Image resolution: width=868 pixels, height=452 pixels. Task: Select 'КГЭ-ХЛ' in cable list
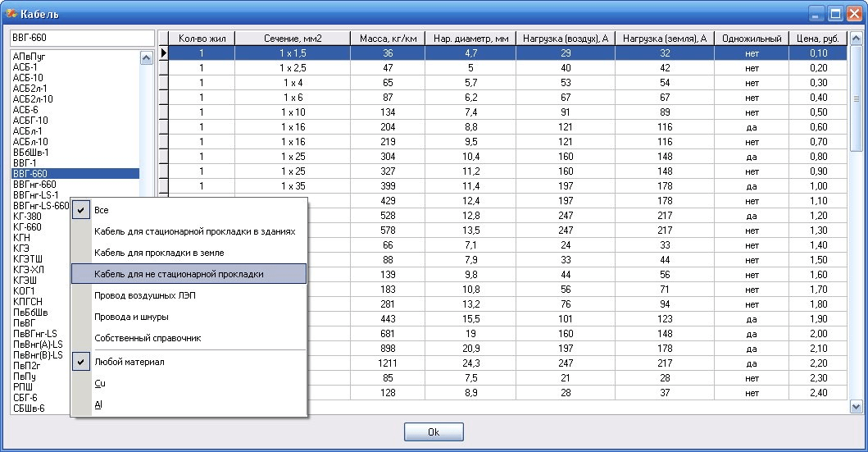tap(28, 269)
